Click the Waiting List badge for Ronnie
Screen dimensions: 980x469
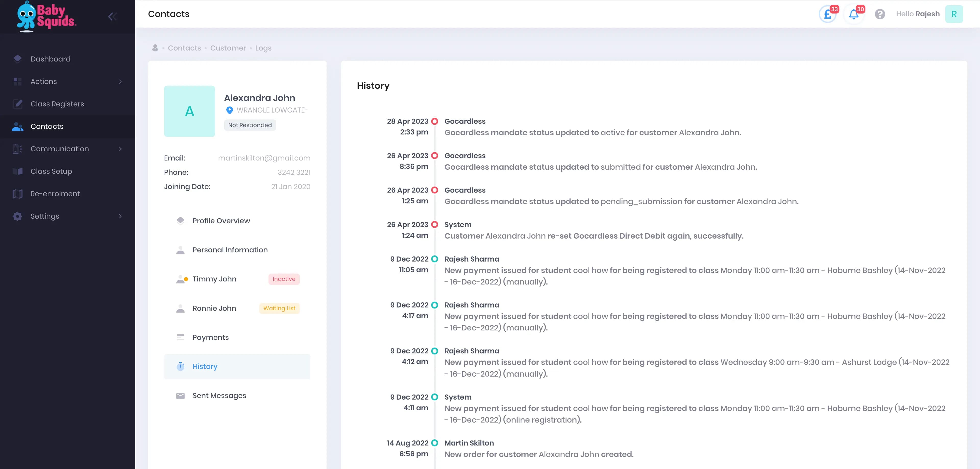(279, 308)
